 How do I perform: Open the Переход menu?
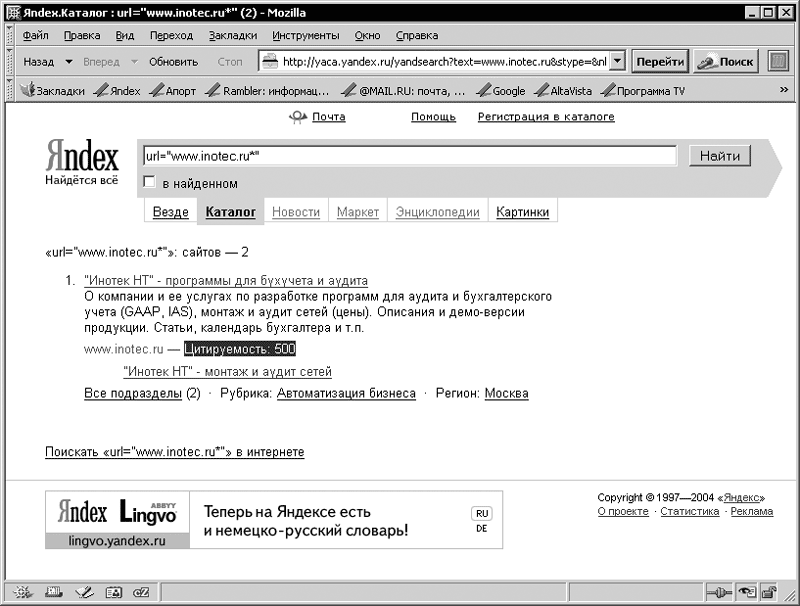(x=171, y=35)
